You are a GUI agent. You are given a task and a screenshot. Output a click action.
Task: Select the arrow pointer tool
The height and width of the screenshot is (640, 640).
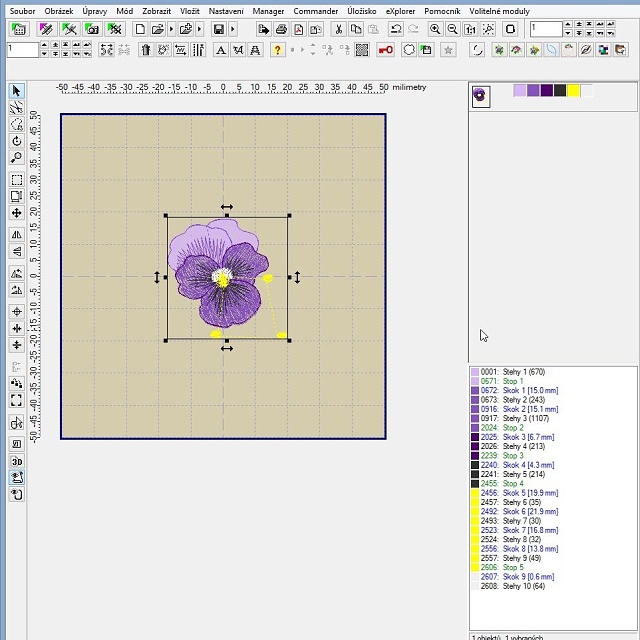(x=17, y=92)
